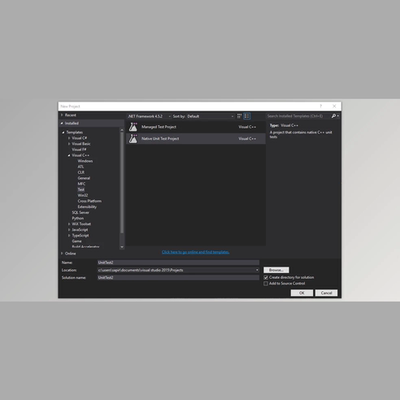Enable Add to Source Control checkbox
The height and width of the screenshot is (400, 400).
266,284
